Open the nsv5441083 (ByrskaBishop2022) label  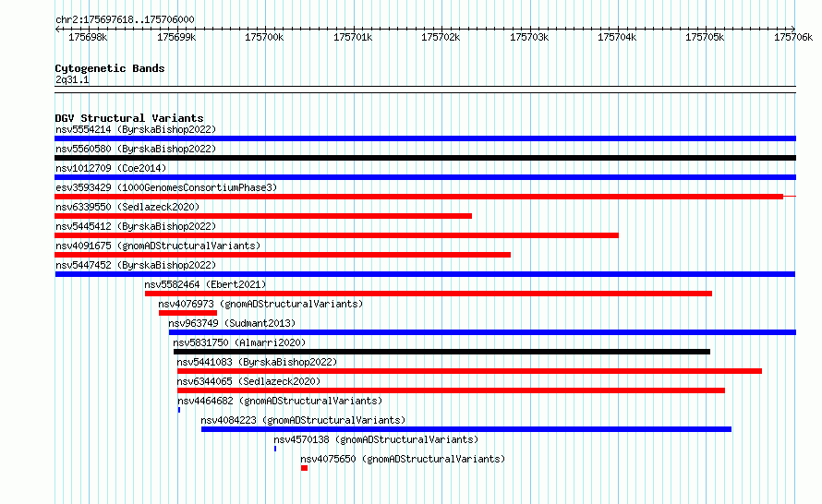click(257, 362)
